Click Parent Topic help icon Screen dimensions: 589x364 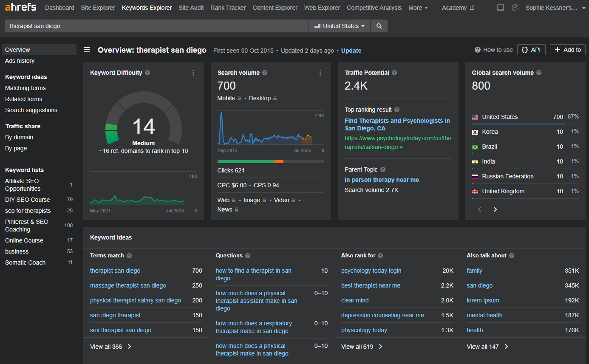coord(383,169)
